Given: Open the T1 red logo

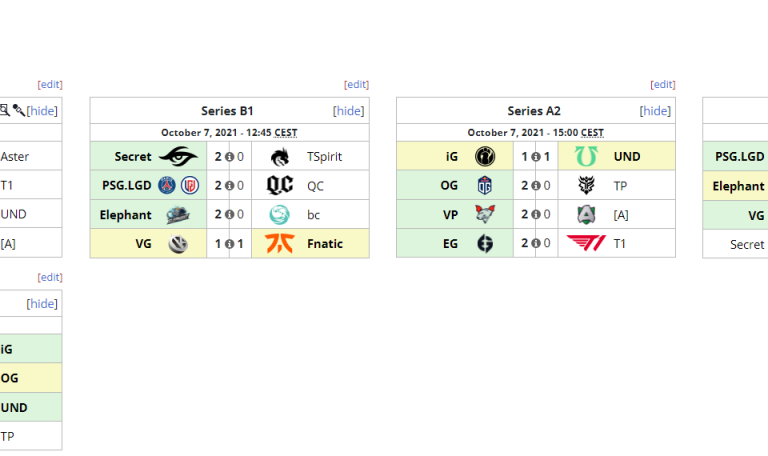Looking at the screenshot, I should [x=585, y=243].
